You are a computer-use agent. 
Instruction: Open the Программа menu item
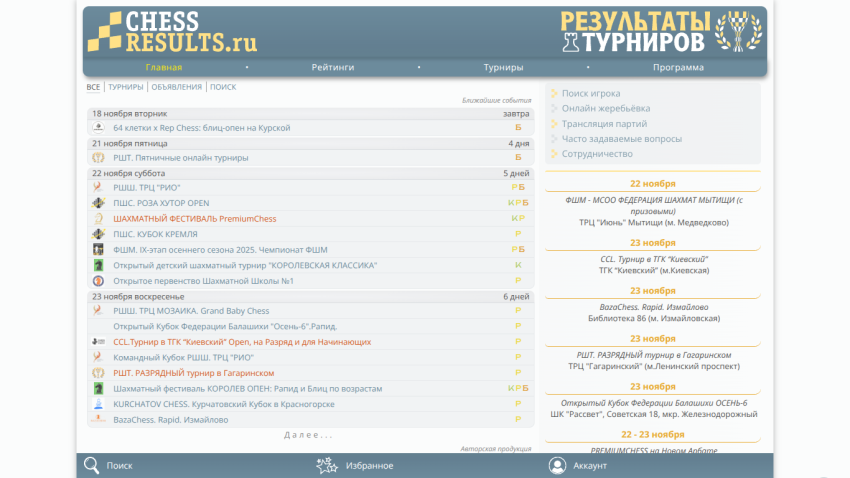pos(678,67)
